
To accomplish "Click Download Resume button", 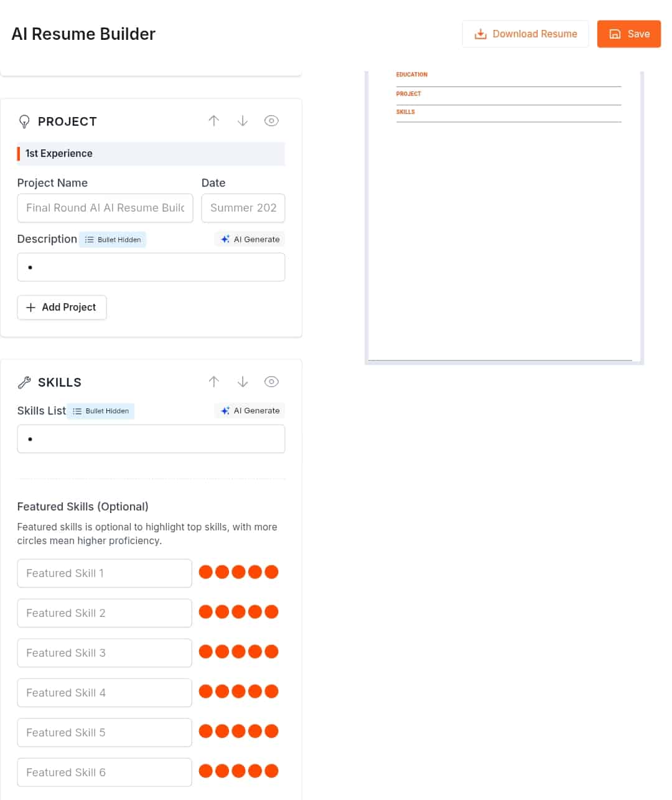I will point(525,34).
